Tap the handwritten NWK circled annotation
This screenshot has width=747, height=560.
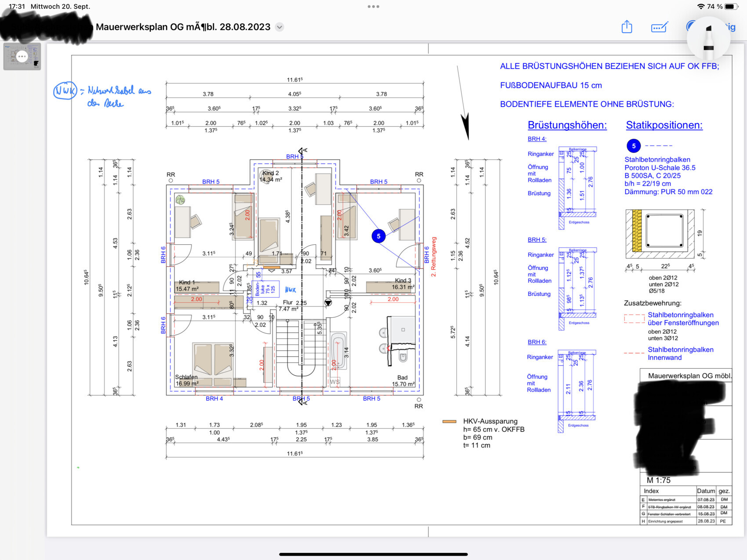click(x=65, y=91)
